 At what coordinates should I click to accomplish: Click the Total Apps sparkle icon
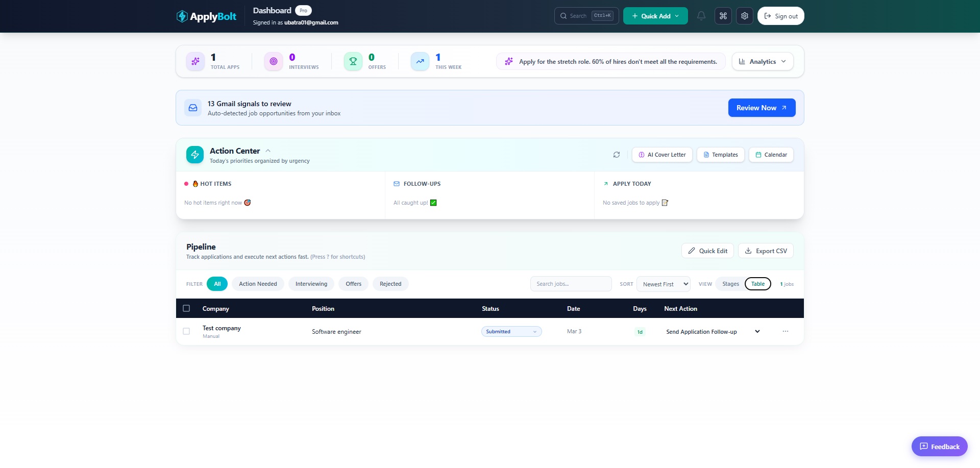195,62
